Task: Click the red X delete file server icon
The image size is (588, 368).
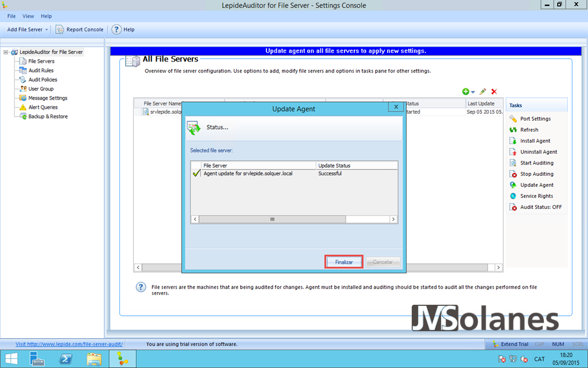Action: pos(494,91)
